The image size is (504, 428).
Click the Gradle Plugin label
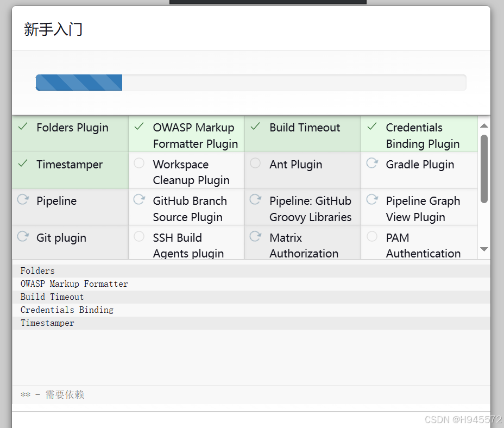[420, 165]
